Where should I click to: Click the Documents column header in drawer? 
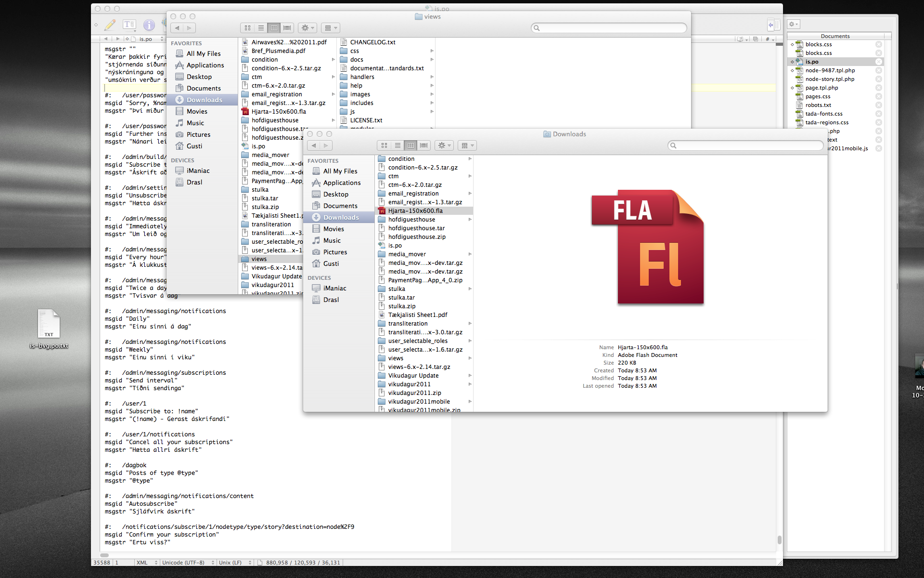(x=835, y=36)
